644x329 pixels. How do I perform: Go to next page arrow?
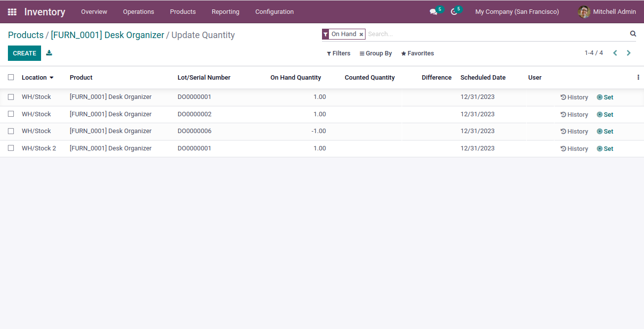click(629, 53)
